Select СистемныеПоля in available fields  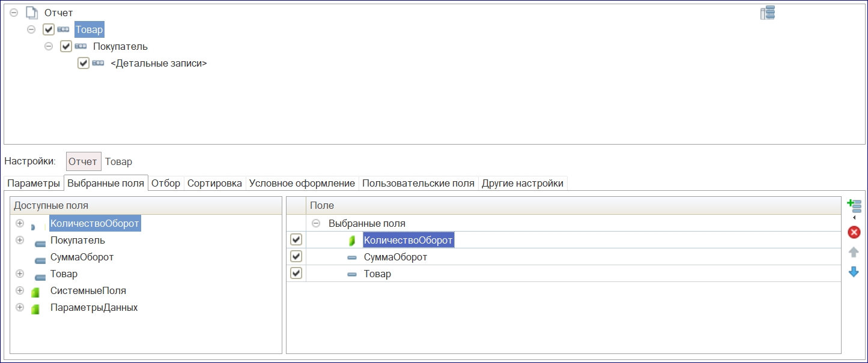(88, 290)
